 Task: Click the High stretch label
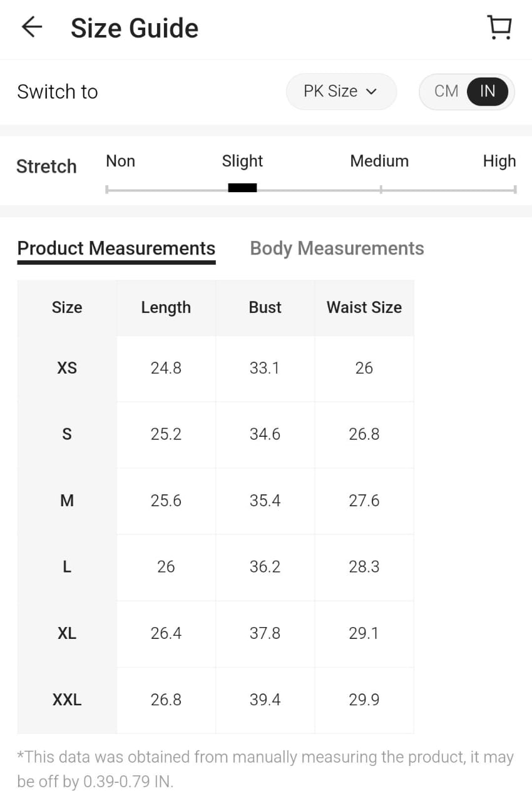pos(499,161)
